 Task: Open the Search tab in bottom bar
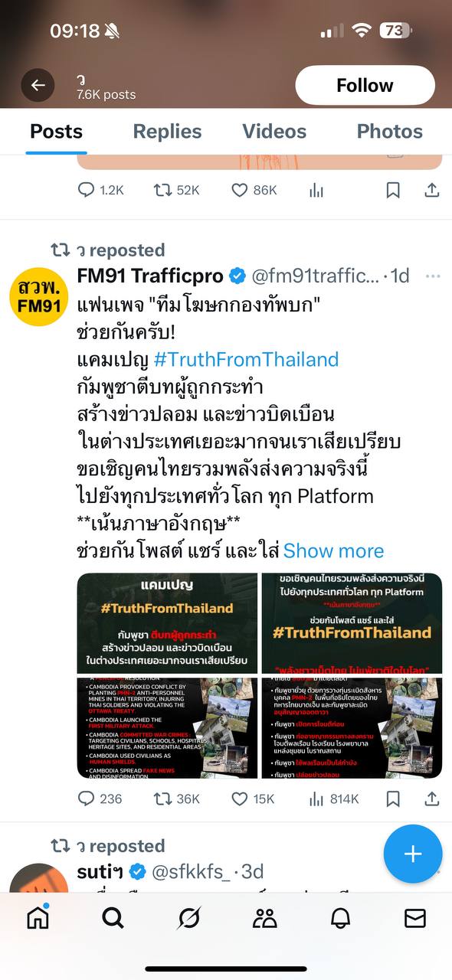(x=113, y=917)
